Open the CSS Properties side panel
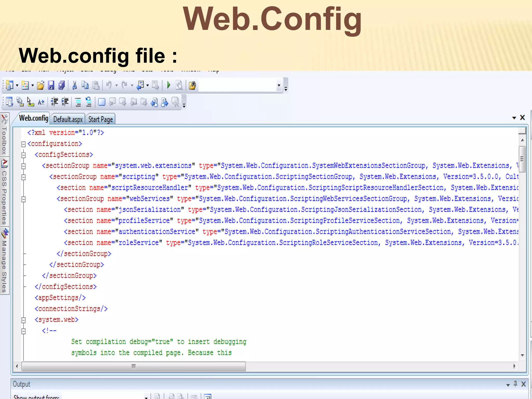The image size is (532, 399). click(4, 192)
